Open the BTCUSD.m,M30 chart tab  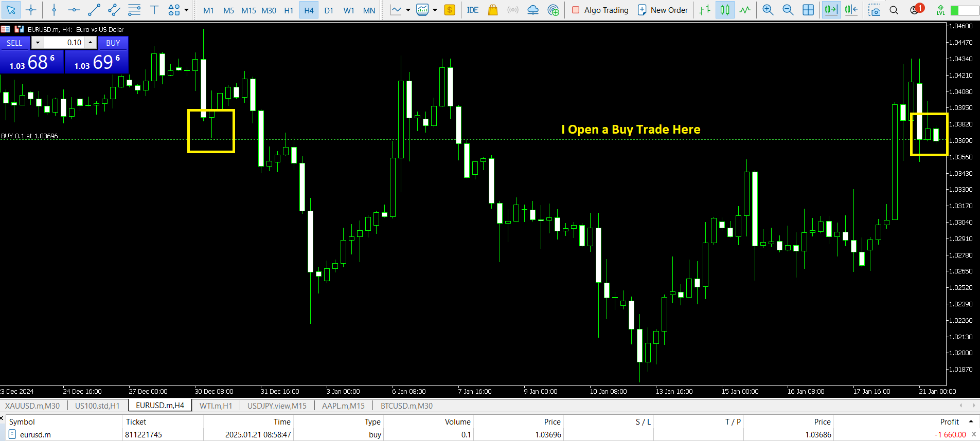(x=406, y=406)
